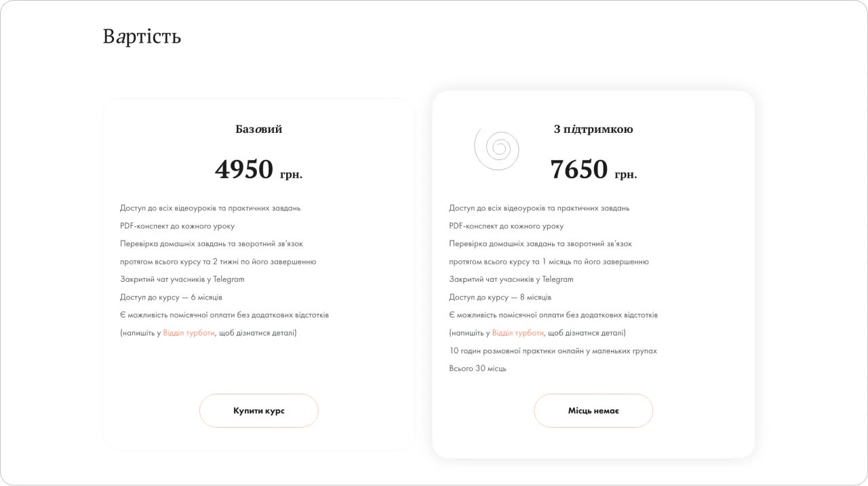Click the spiral decoration icon
The height and width of the screenshot is (486, 868).
click(497, 148)
